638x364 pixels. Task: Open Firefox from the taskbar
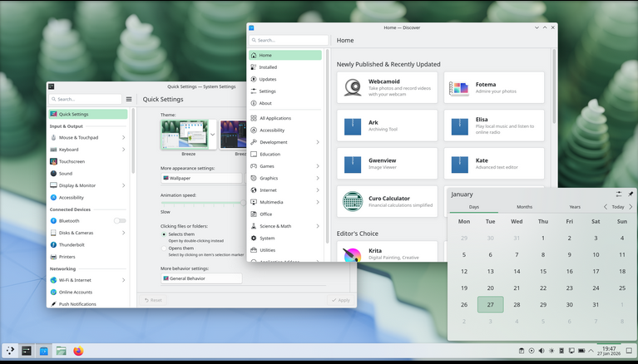pos(78,351)
